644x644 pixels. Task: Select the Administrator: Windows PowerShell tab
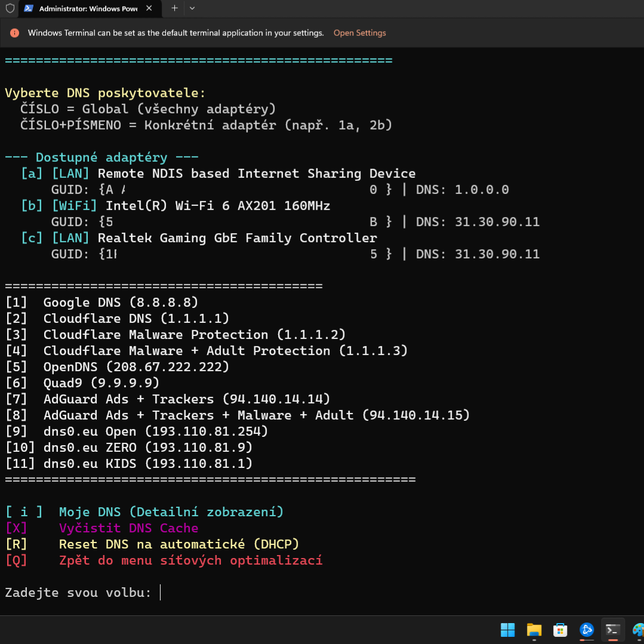click(87, 9)
